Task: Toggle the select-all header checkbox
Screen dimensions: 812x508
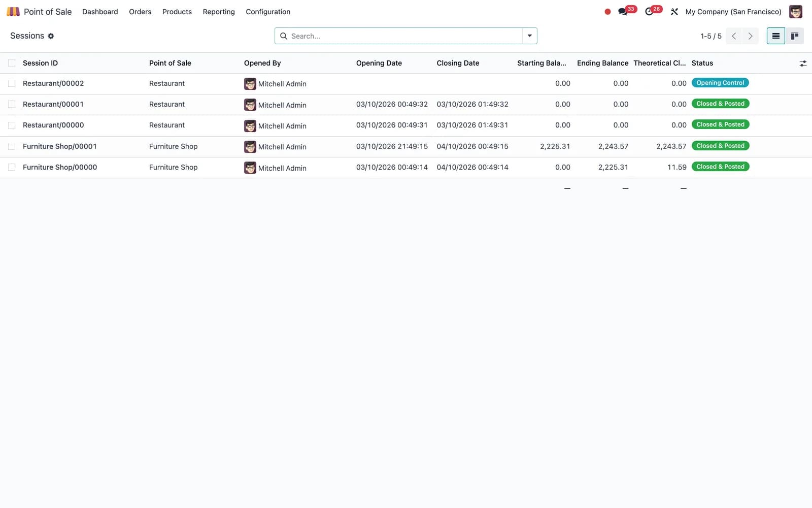Action: (12, 63)
